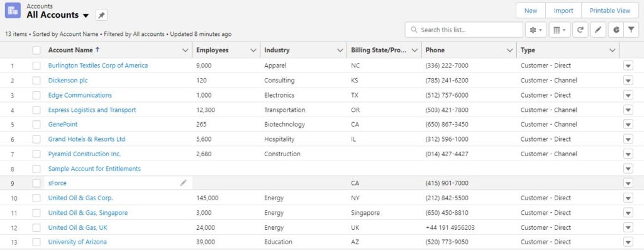The width and height of the screenshot is (644, 250).
Task: Select the Grand Hotels row checkbox
Action: pyautogui.click(x=36, y=139)
